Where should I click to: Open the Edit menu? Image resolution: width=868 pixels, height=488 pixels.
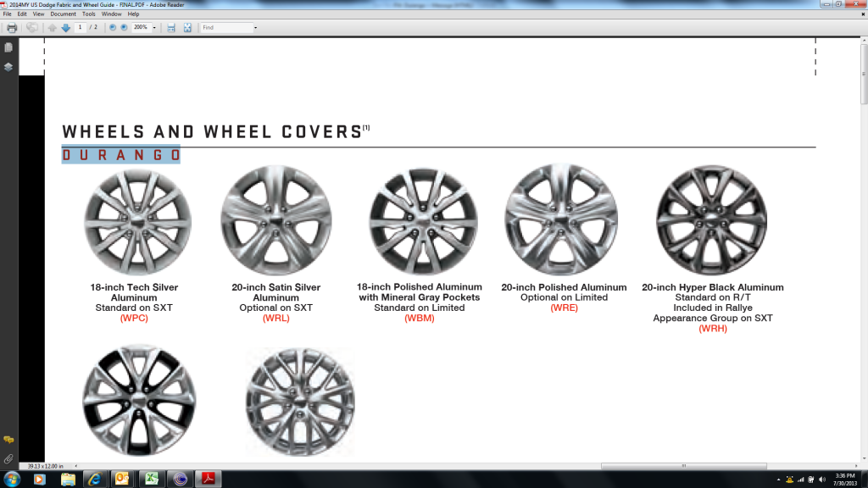coord(22,14)
